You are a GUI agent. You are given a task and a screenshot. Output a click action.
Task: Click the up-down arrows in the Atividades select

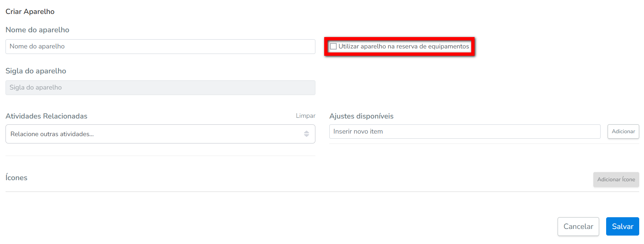tap(307, 134)
